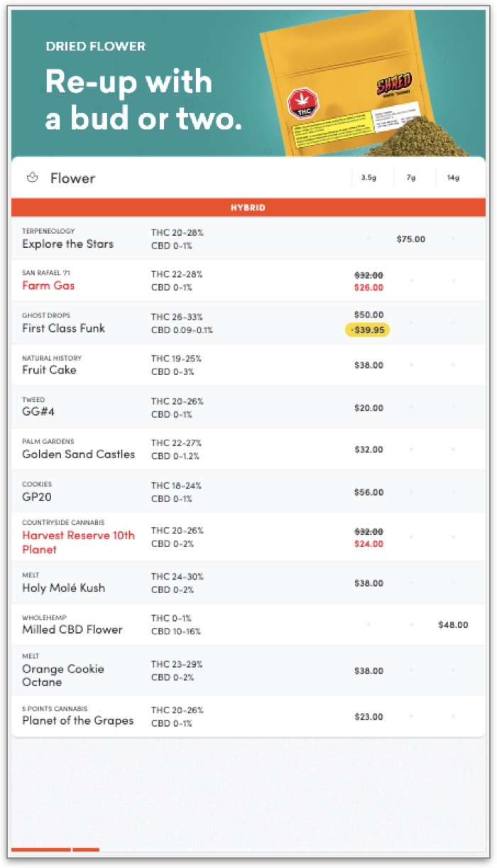Click the First Class Funk product name
The height and width of the screenshot is (868, 497).
63,328
